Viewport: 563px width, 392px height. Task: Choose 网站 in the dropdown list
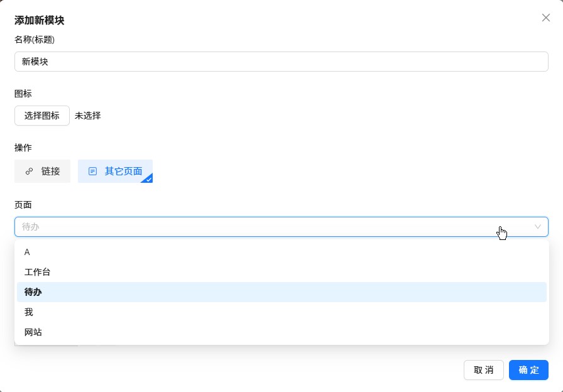coord(33,332)
